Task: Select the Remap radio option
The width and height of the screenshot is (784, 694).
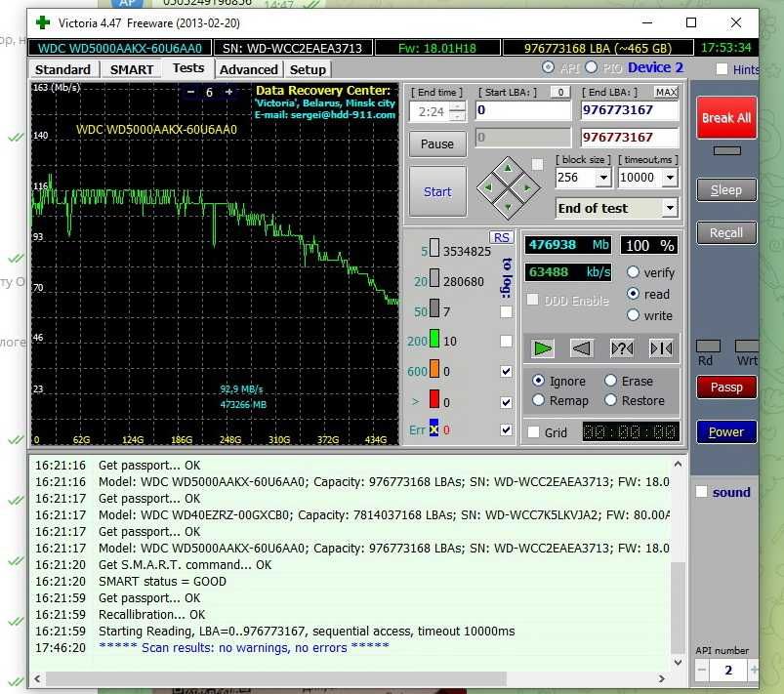Action: point(539,400)
